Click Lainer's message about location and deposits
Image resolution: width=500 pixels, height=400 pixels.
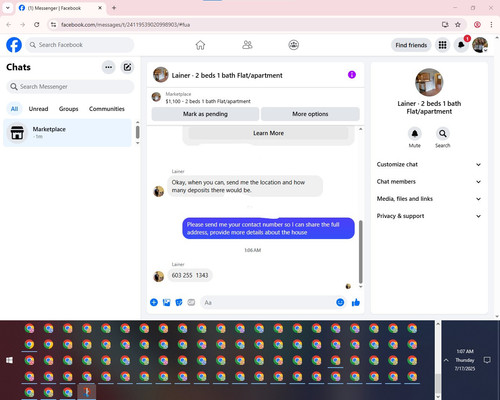[x=245, y=186]
